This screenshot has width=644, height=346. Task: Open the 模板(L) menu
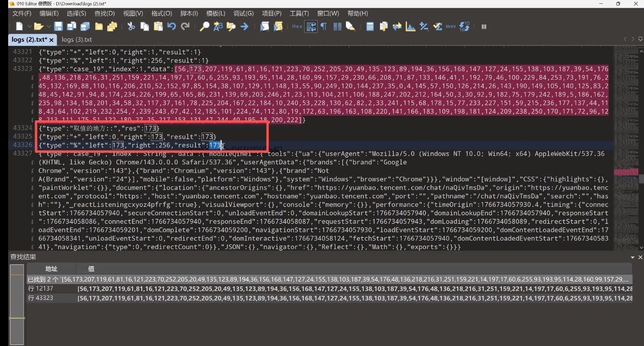click(x=216, y=13)
